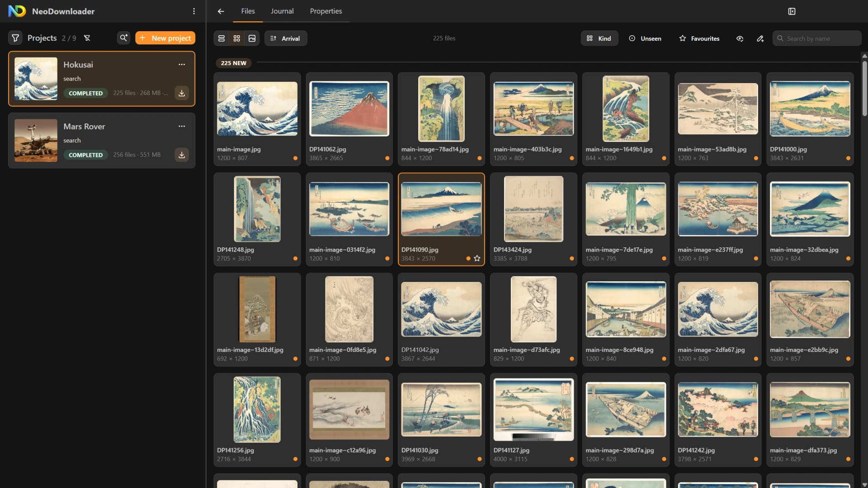Image resolution: width=868 pixels, height=488 pixels.
Task: Click the NeoDownloader logo icon
Action: coord(17,11)
